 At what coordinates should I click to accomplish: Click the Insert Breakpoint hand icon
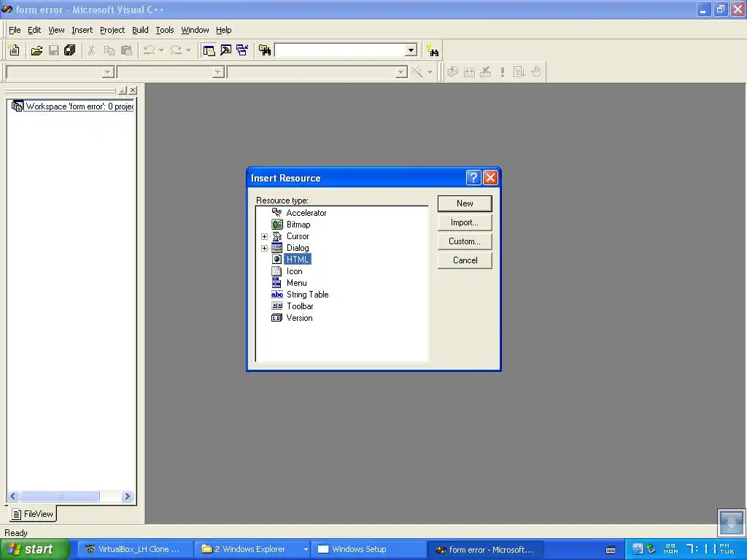[x=536, y=72]
